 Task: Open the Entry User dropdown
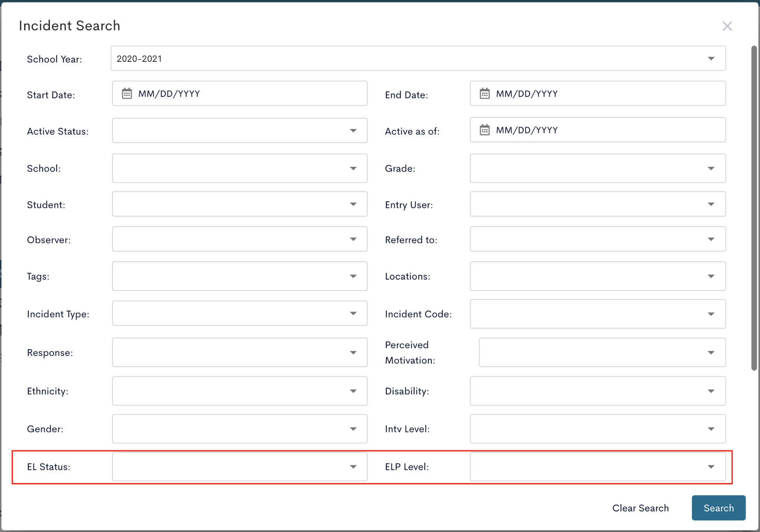(598, 204)
